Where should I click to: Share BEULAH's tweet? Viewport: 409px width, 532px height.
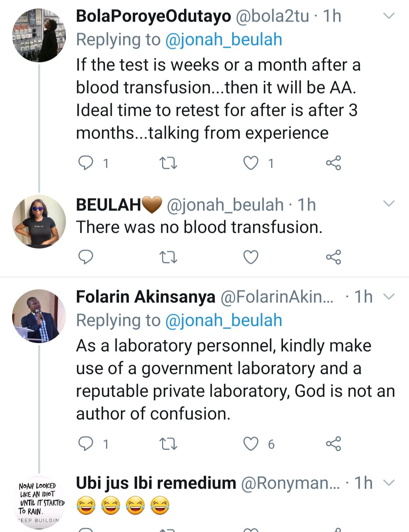(333, 257)
